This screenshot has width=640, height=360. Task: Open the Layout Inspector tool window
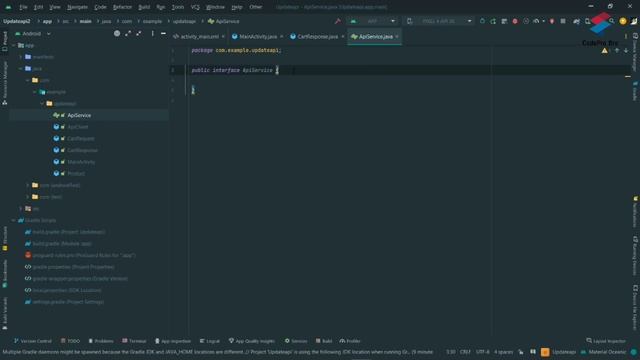pyautogui.click(x=606, y=341)
